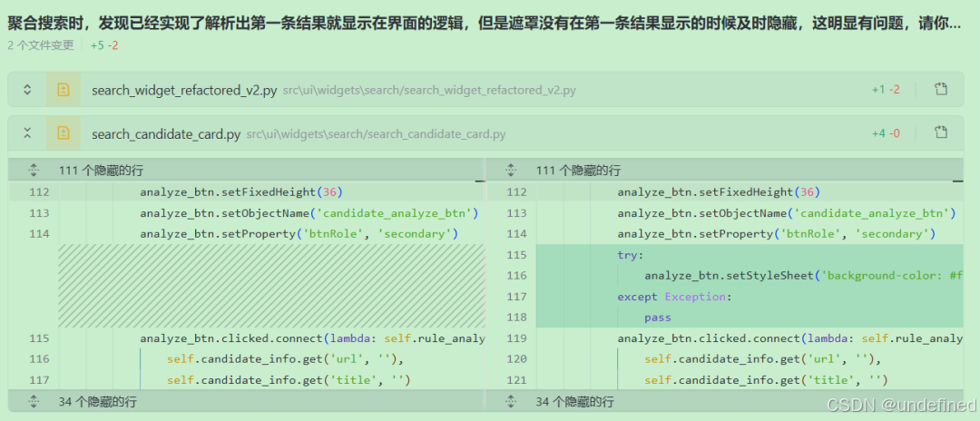Click the '2 个文件变更' summary text

click(x=41, y=45)
